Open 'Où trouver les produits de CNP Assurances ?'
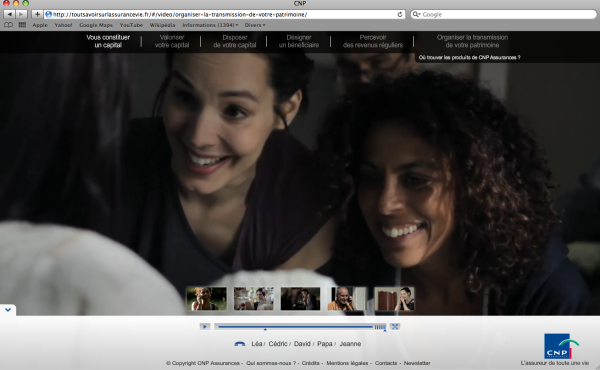The width and height of the screenshot is (600, 370). 469,57
